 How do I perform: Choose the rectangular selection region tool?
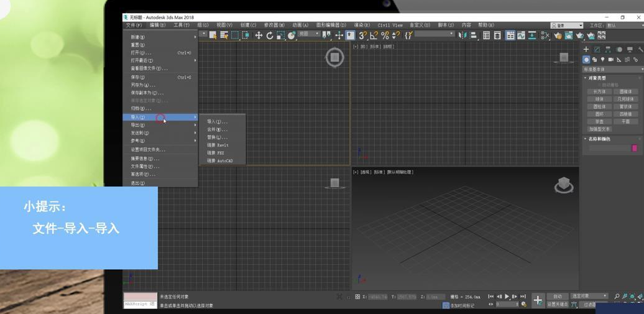[x=234, y=35]
